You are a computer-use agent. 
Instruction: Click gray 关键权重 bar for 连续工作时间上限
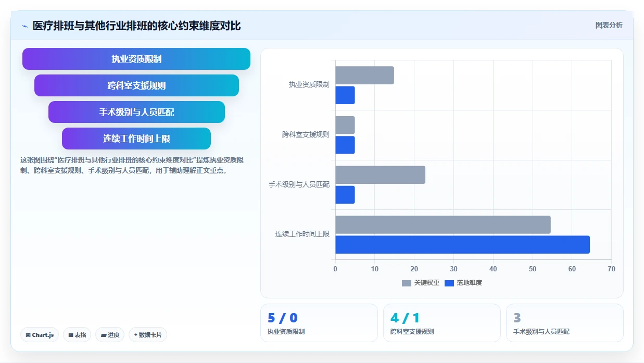443,224
